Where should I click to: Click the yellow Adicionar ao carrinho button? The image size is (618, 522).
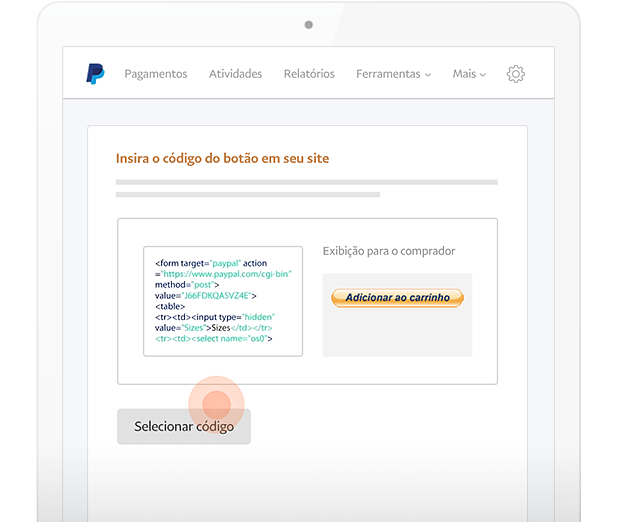pos(397,298)
